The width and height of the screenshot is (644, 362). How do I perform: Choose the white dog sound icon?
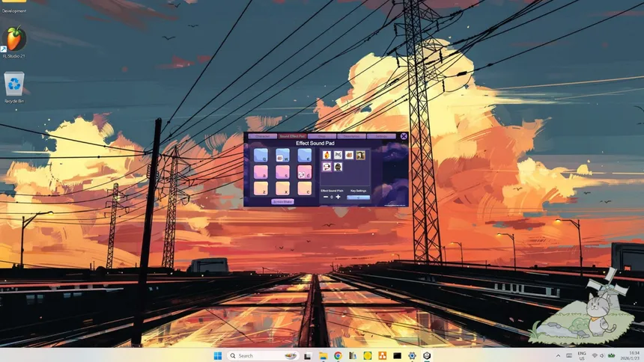[x=326, y=167]
